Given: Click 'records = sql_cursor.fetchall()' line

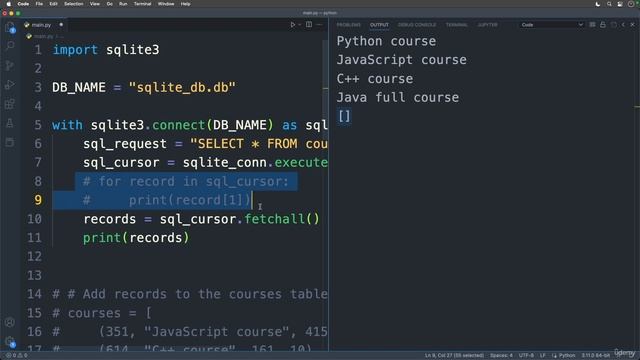Looking at the screenshot, I should pyautogui.click(x=202, y=219).
